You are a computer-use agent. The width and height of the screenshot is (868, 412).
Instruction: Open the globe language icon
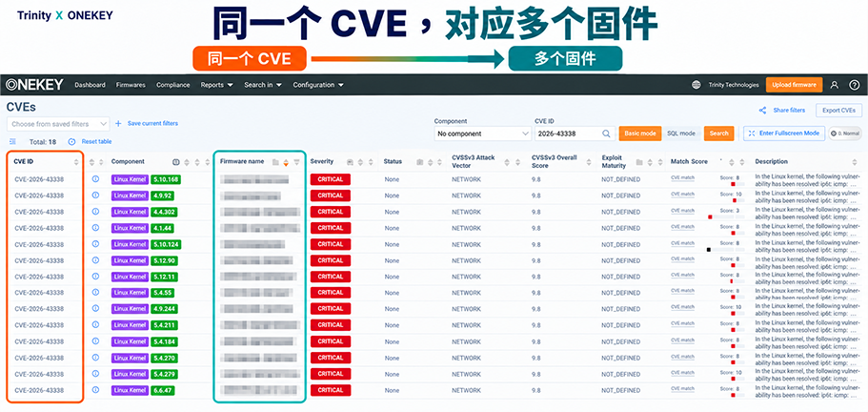tap(696, 85)
